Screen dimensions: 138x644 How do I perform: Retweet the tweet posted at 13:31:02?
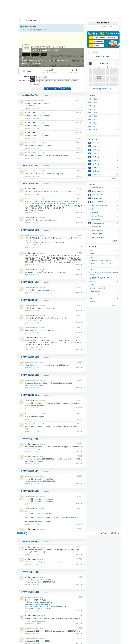79,148
